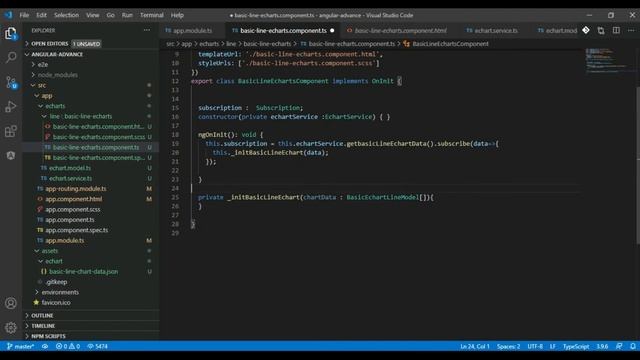Click the master branch indicator in status bar
640x360 pixels.
[x=20, y=346]
